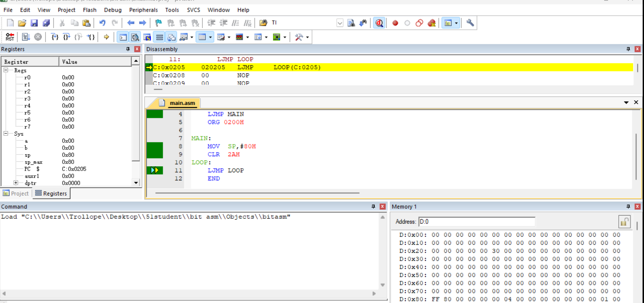The image size is (644, 303).
Task: Open the Debug menu
Action: pyautogui.click(x=113, y=10)
